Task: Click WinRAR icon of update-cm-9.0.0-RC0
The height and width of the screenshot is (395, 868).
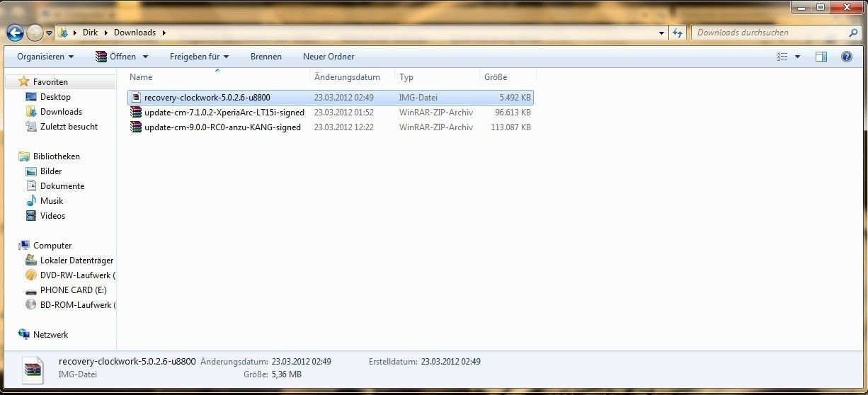Action: pos(136,127)
